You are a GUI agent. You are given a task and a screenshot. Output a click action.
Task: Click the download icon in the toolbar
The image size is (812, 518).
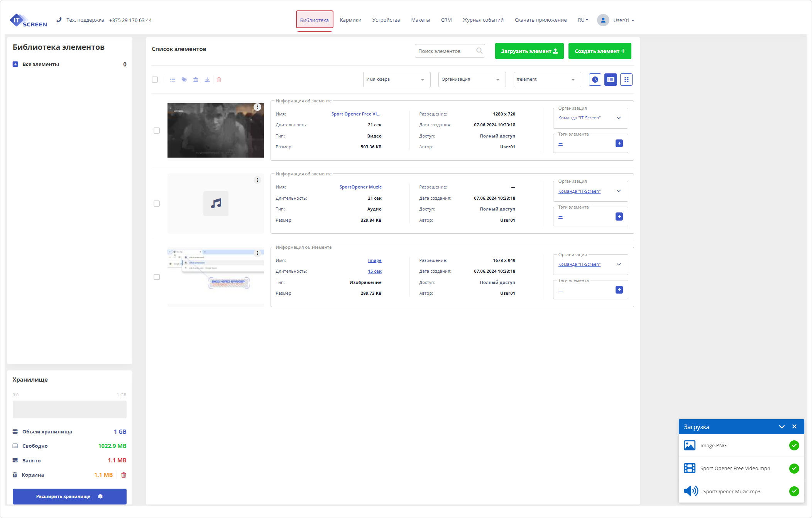pyautogui.click(x=207, y=80)
